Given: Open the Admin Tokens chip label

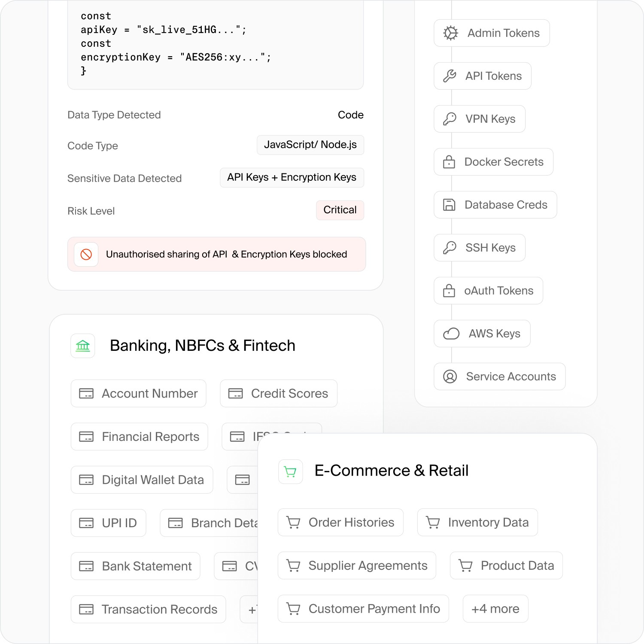Looking at the screenshot, I should pos(504,33).
